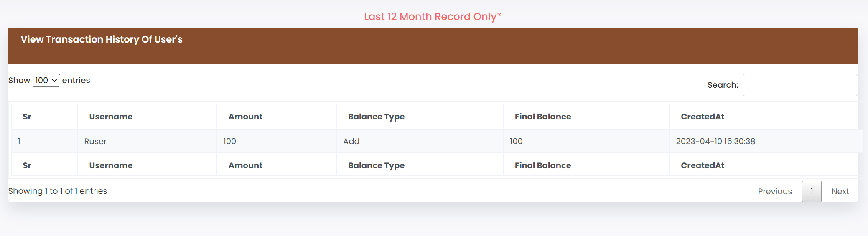Sort by Amount column header
Screen dimensions: 868x236
(277, 117)
